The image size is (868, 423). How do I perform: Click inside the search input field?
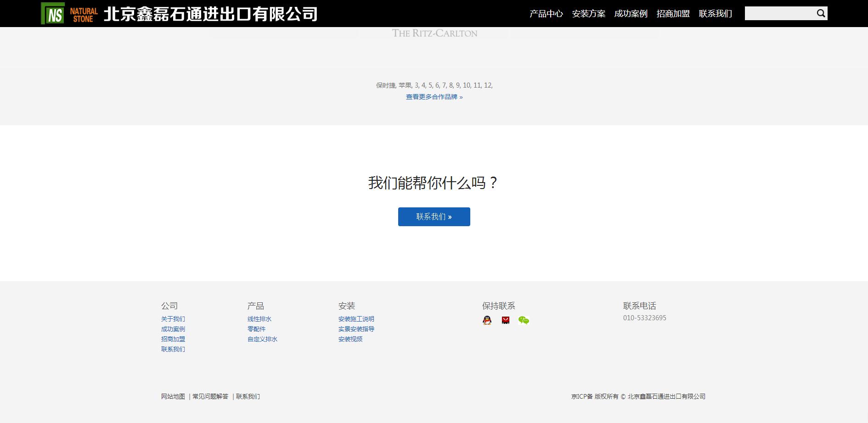coord(781,13)
